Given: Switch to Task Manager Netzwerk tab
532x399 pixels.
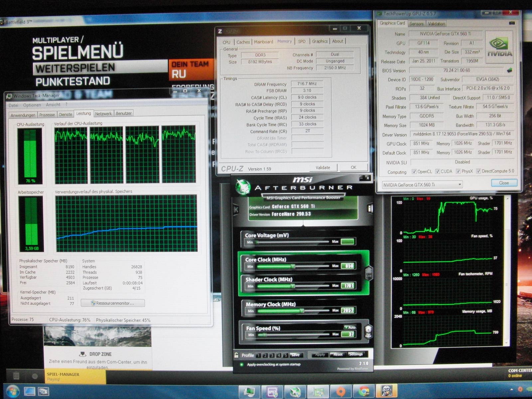Looking at the screenshot, I should tap(103, 114).
